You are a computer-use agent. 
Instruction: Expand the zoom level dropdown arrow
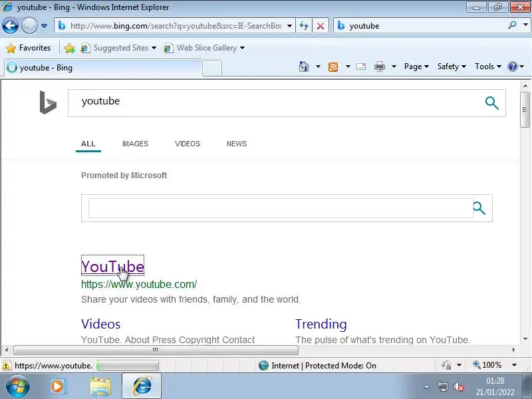pos(514,365)
